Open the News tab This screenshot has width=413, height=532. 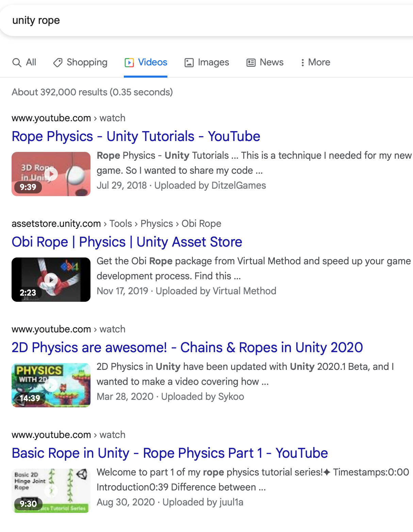coord(265,62)
